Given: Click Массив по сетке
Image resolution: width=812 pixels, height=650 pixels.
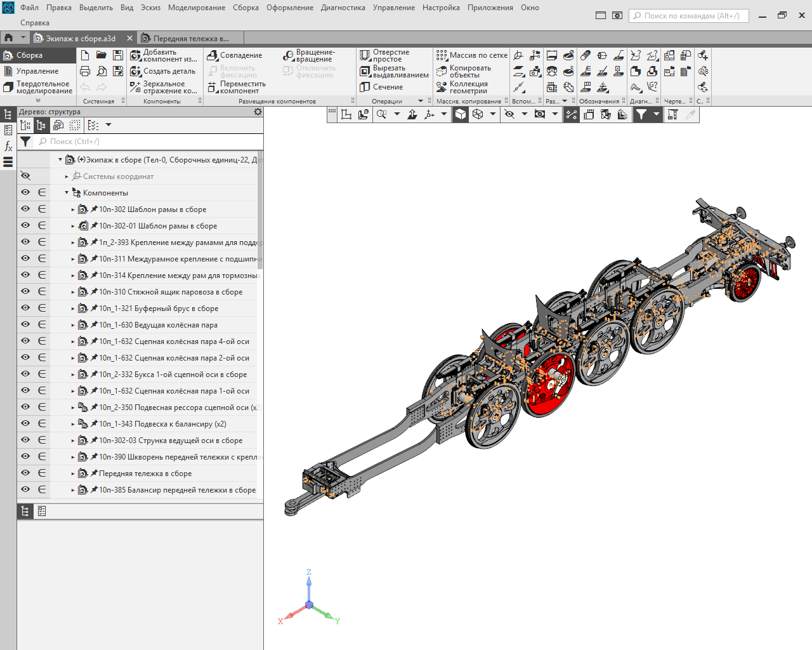Looking at the screenshot, I should click(472, 55).
